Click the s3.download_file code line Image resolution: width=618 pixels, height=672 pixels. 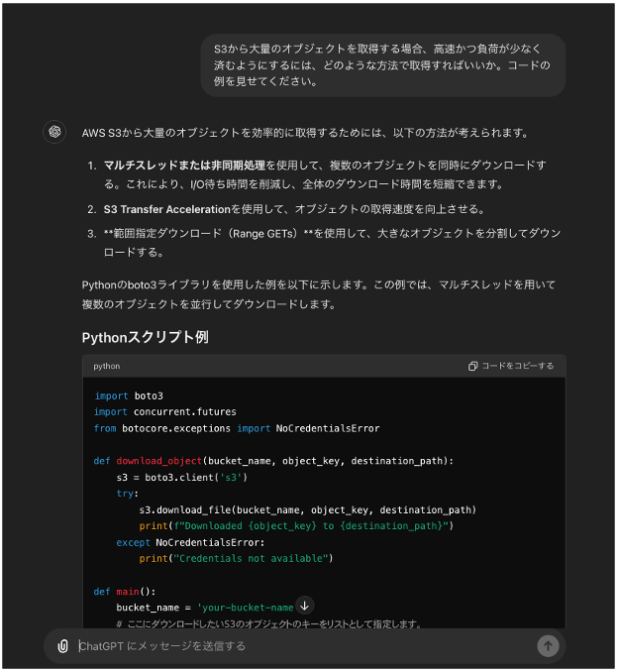click(x=307, y=509)
